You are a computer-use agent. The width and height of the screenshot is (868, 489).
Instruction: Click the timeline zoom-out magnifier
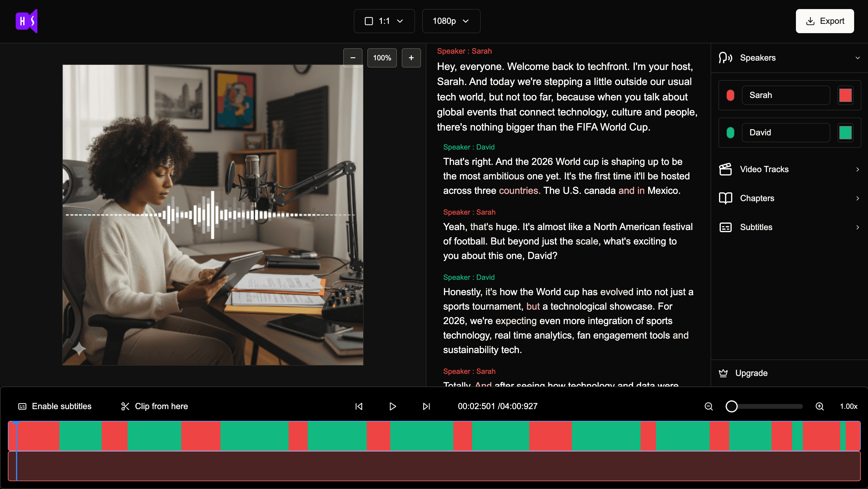(x=709, y=406)
